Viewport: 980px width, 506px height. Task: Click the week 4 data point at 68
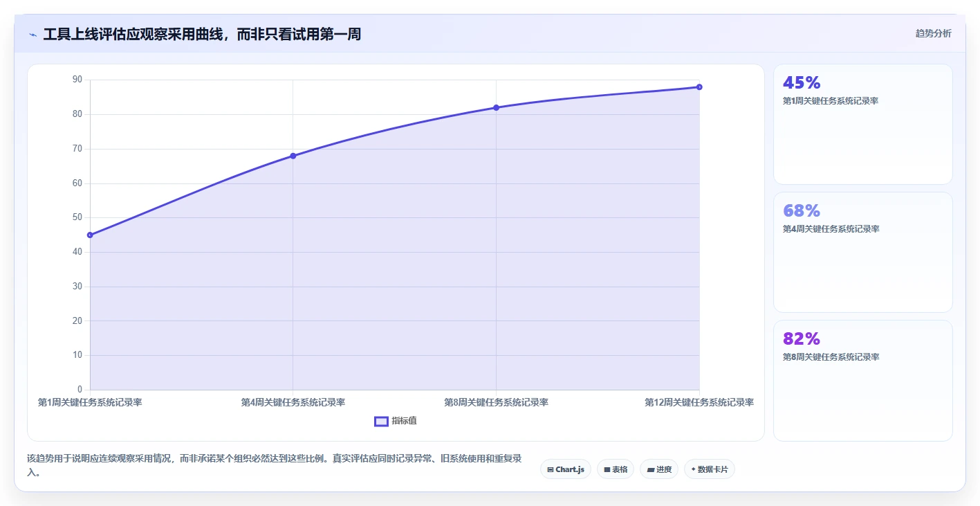pos(293,156)
